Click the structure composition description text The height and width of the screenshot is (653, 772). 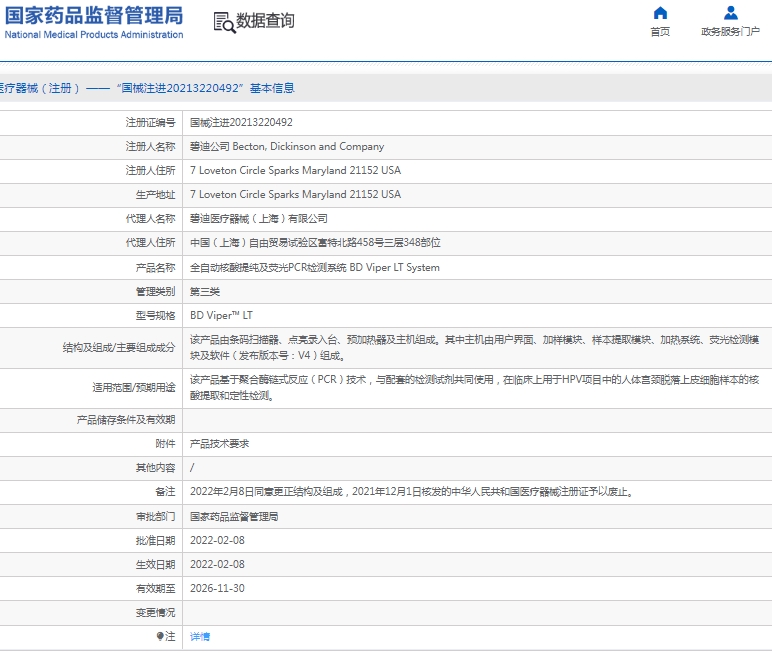click(x=475, y=348)
